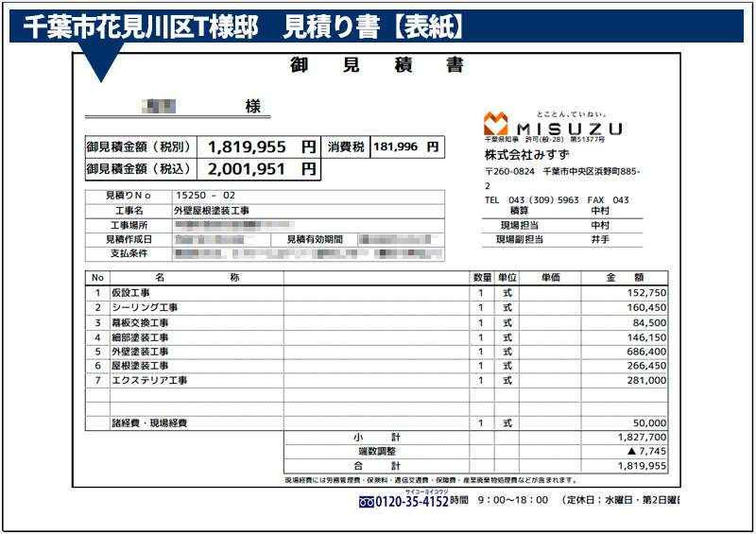756x534 pixels.
Task: Click the subtotal value 1,827,700
Action: tap(643, 438)
